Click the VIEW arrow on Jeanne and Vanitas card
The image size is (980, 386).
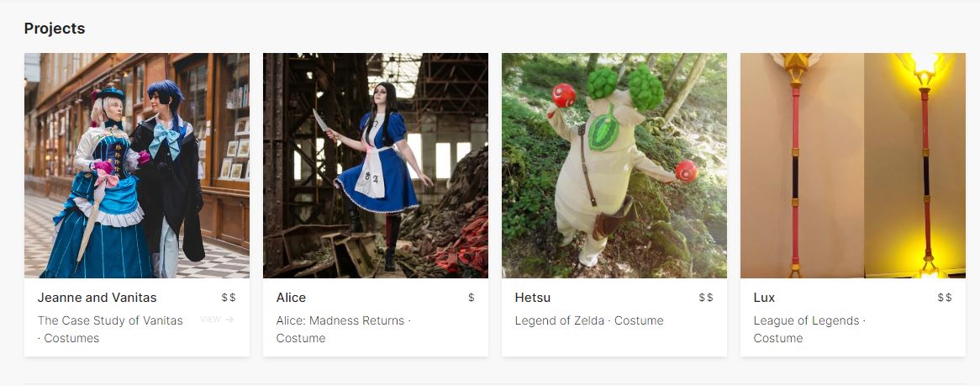coord(229,320)
